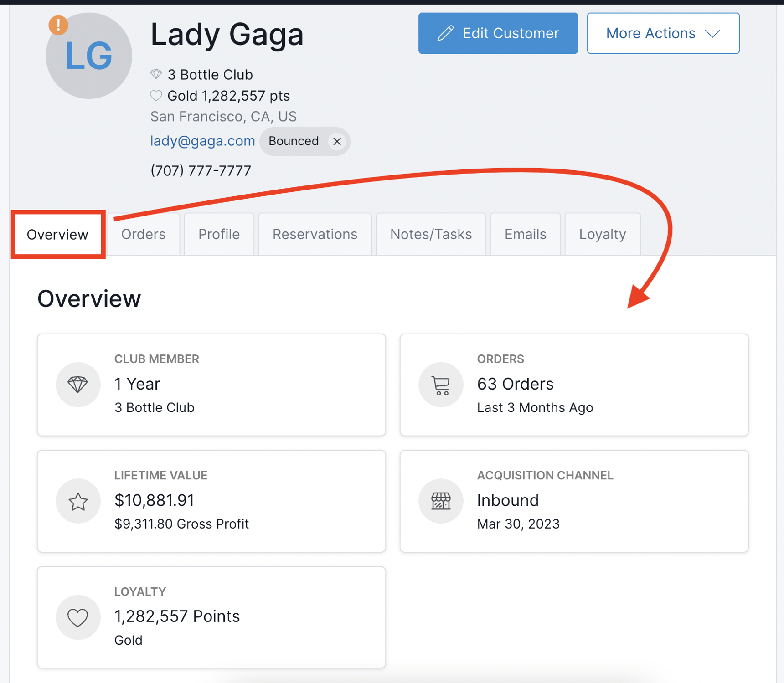Click the storefront Acquisition Channel icon
This screenshot has width=784, height=683.
[441, 501]
